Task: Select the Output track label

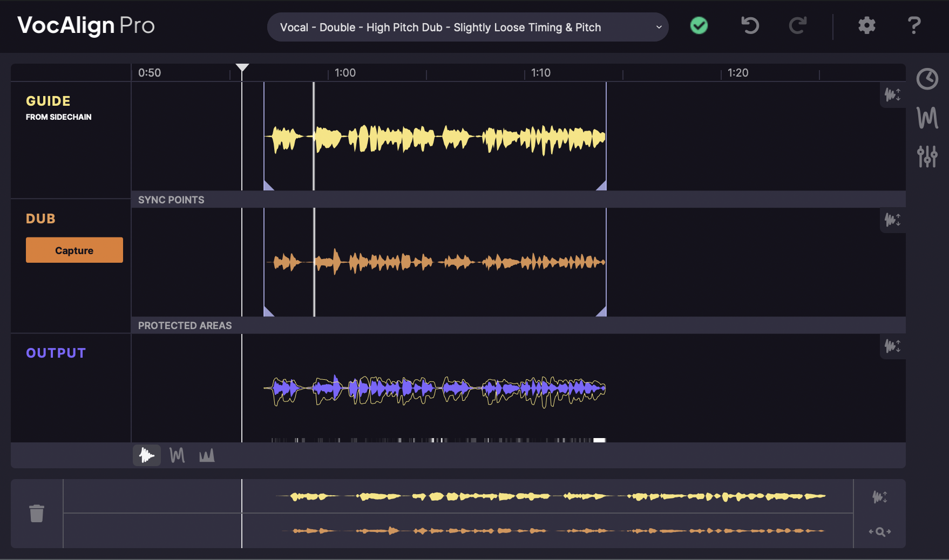Action: click(56, 352)
